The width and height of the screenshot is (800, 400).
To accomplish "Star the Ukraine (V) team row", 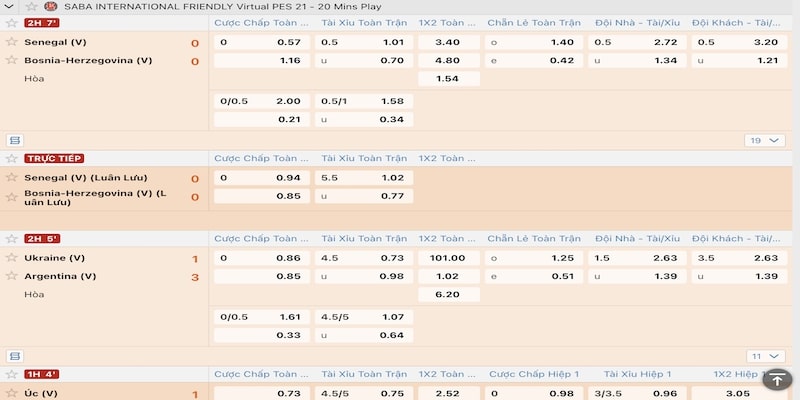I will [x=12, y=258].
